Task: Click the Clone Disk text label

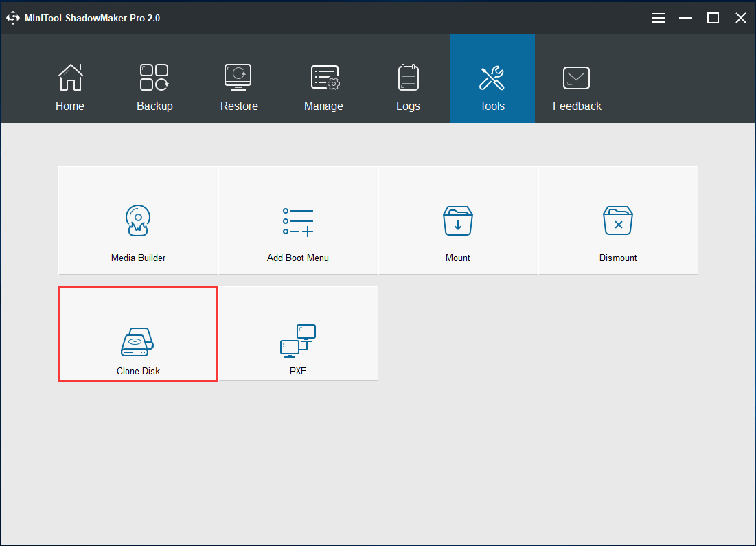Action: tap(137, 371)
